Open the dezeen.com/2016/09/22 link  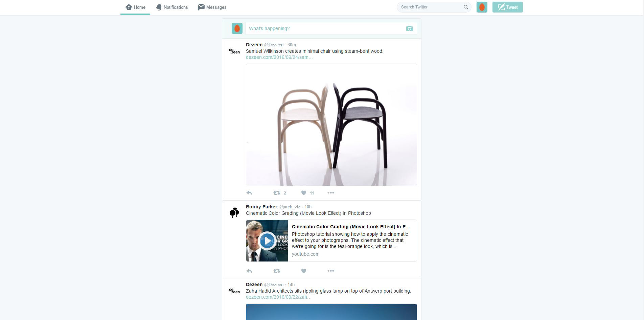(279, 297)
